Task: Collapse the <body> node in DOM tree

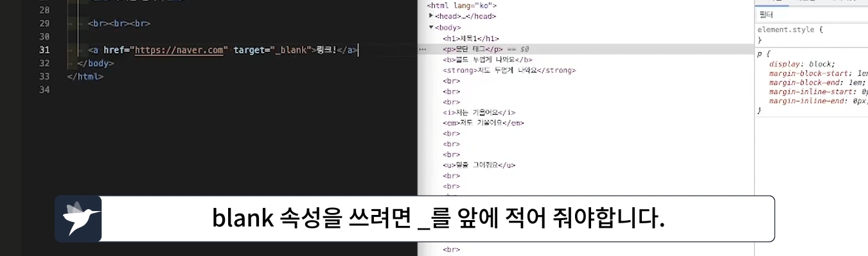Action: (x=431, y=28)
